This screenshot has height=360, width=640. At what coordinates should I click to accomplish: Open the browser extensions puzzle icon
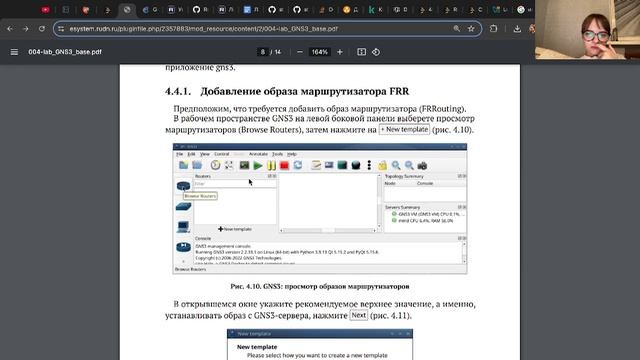(x=493, y=29)
